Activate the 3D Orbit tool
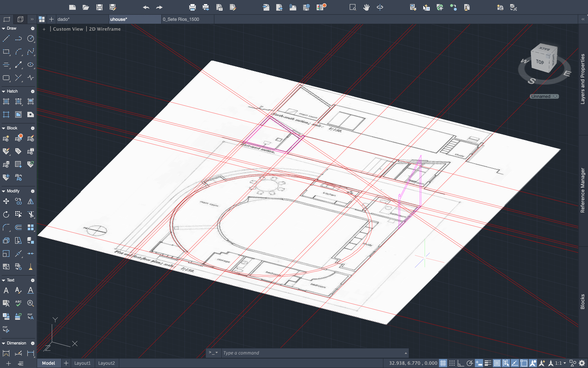Screen dimensions: 588x368 point(380,7)
